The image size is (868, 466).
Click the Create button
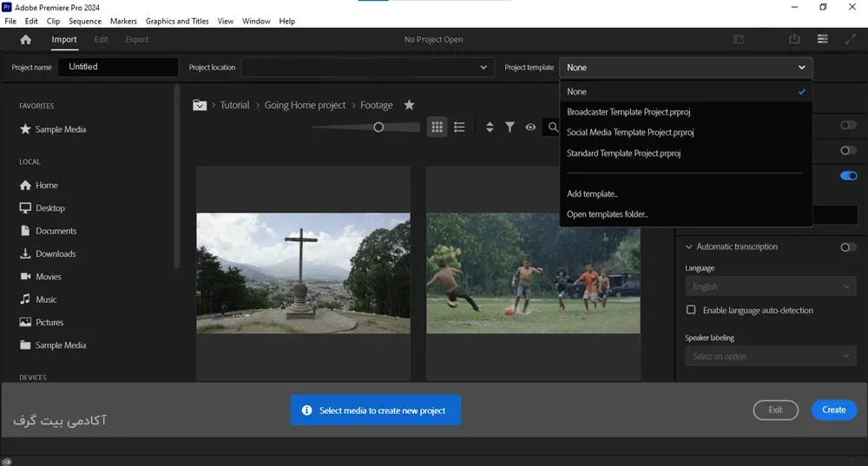pyautogui.click(x=833, y=410)
